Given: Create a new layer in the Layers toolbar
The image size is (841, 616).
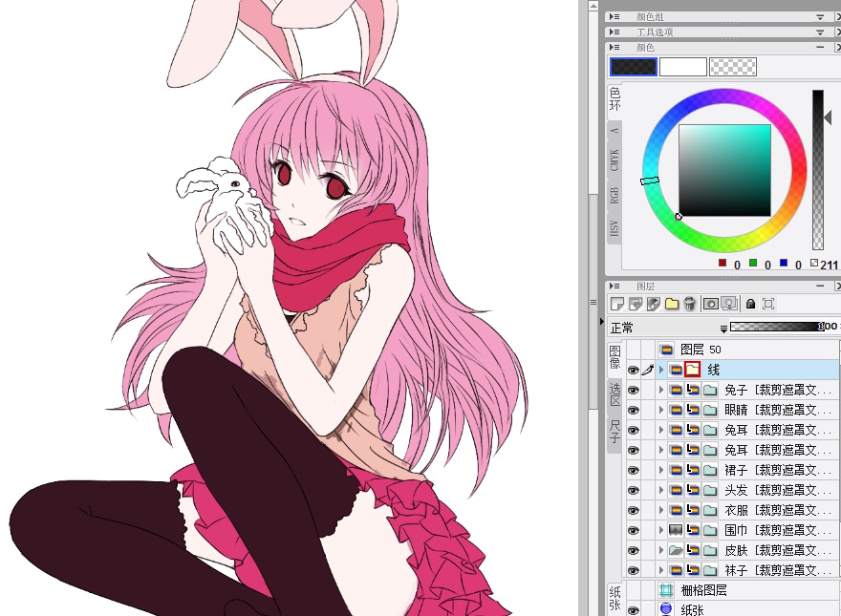Looking at the screenshot, I should [x=616, y=304].
